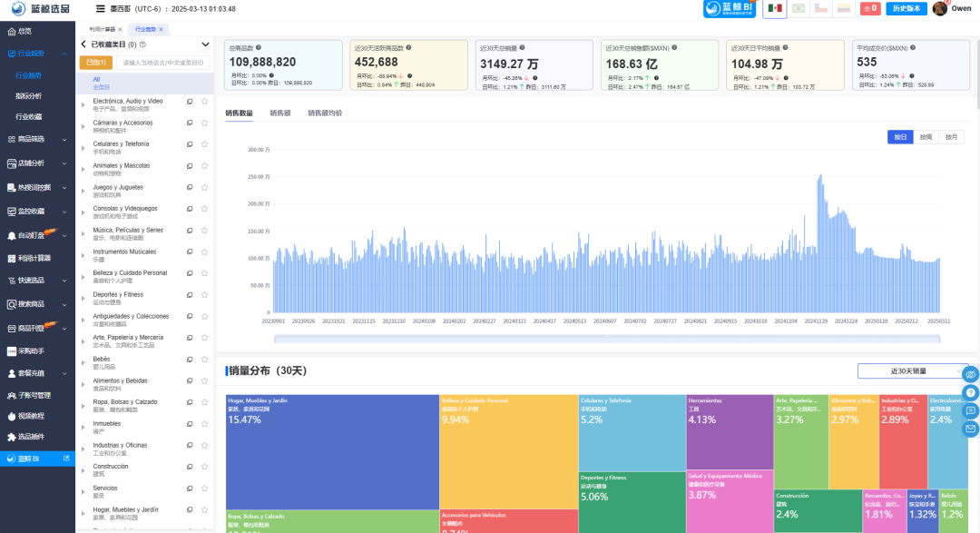Click the copy icon for Inmuebles
This screenshot has width=980, height=533.
(x=190, y=424)
